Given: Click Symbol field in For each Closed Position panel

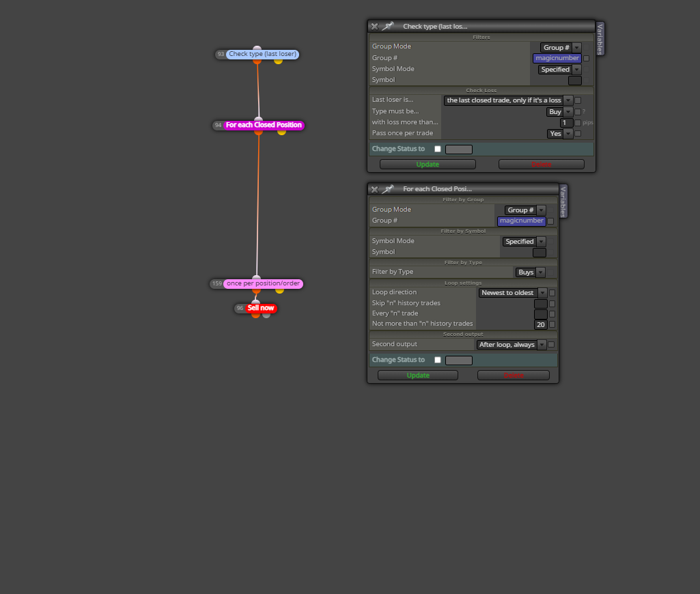Looking at the screenshot, I should (540, 252).
